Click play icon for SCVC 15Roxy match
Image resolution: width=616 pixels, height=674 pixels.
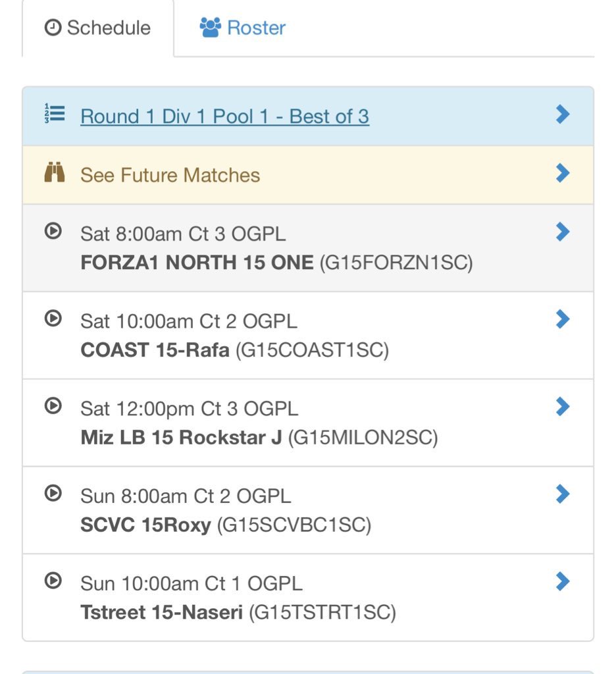53,493
